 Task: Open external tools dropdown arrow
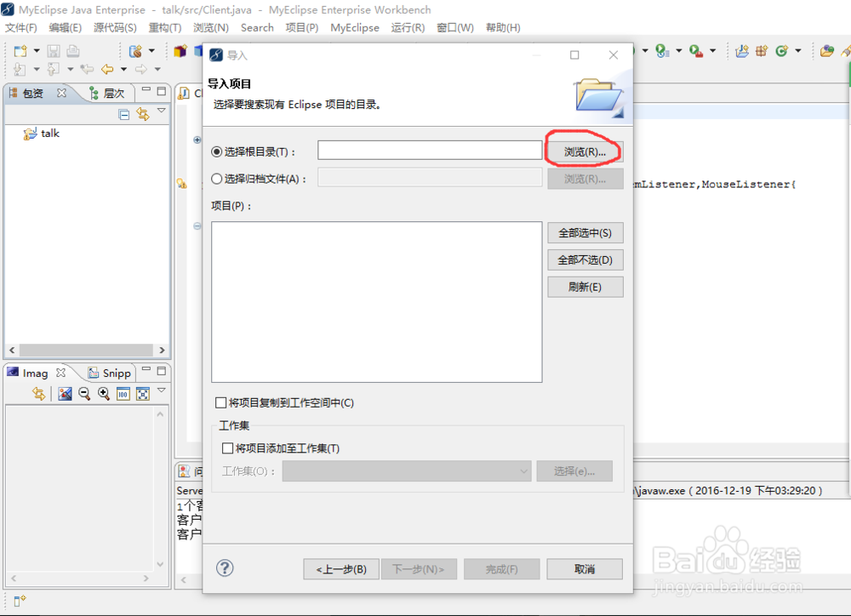click(x=712, y=51)
